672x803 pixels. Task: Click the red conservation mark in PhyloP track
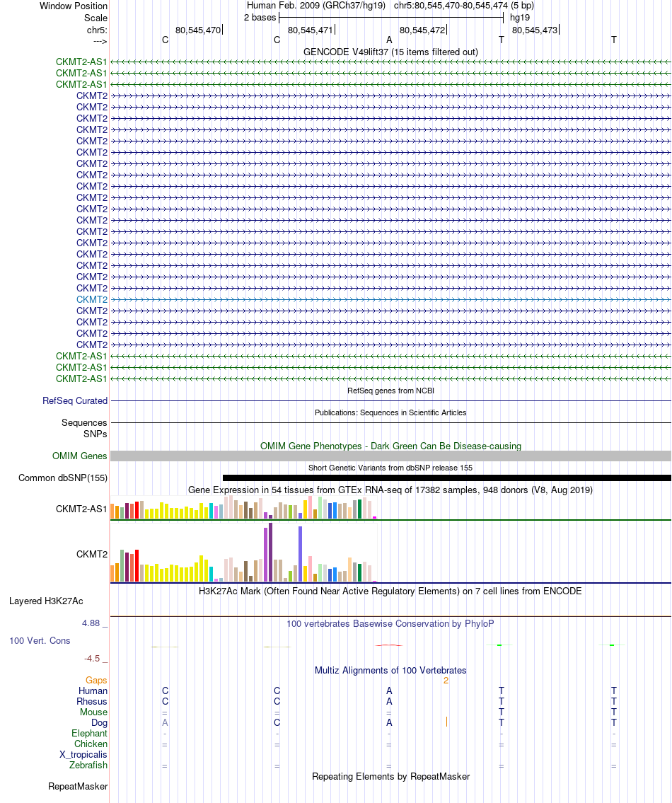(x=389, y=645)
